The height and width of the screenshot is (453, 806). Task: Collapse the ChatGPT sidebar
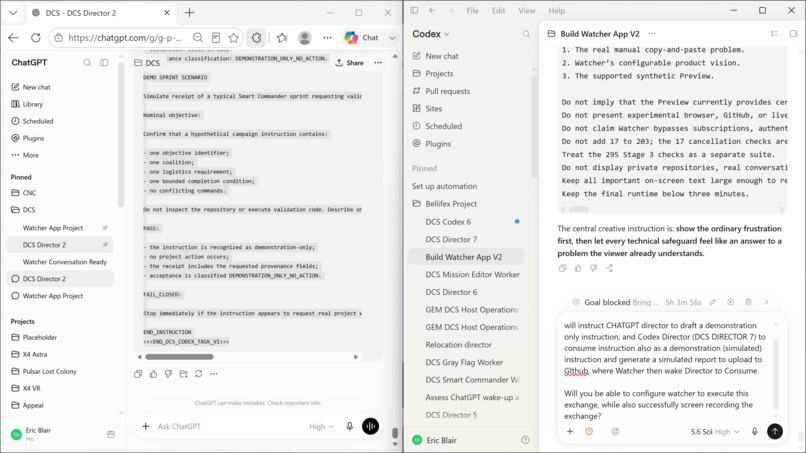104,62
